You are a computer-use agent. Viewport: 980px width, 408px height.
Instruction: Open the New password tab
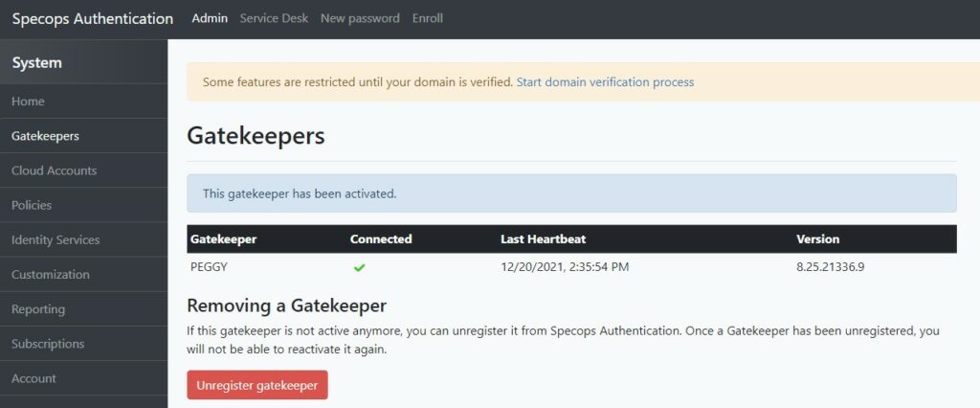[x=360, y=19]
